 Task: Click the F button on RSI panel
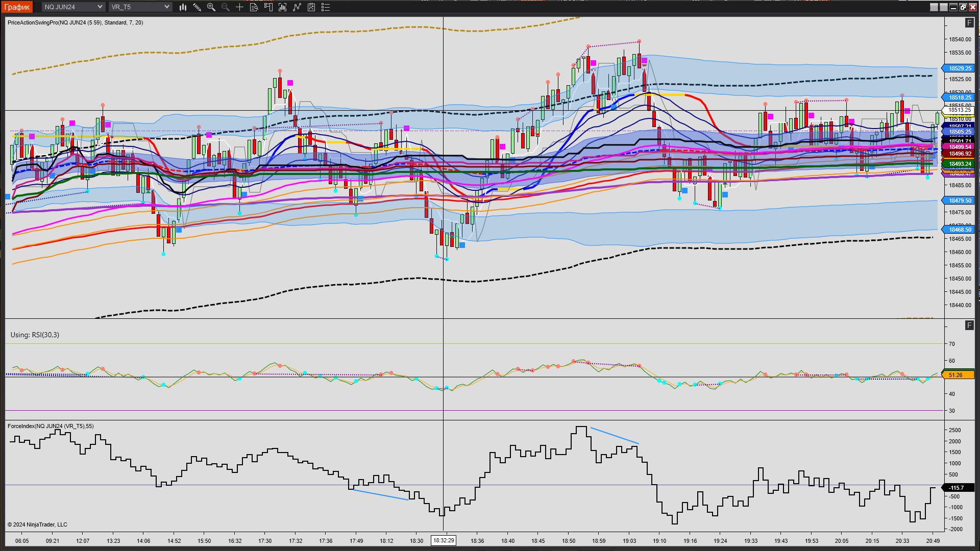tap(969, 325)
